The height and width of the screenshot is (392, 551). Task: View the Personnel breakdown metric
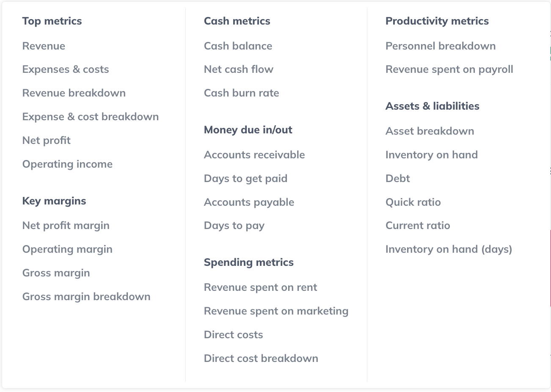[x=441, y=46]
